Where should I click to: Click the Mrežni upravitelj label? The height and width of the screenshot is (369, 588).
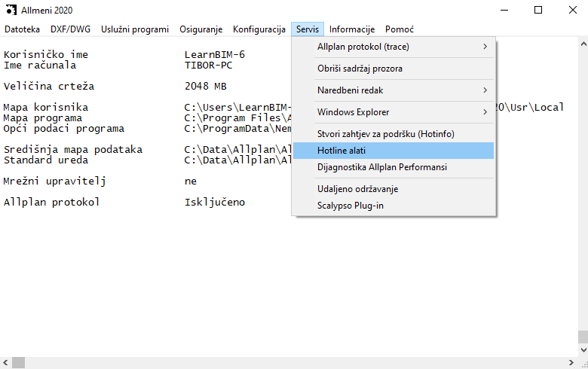[55, 181]
